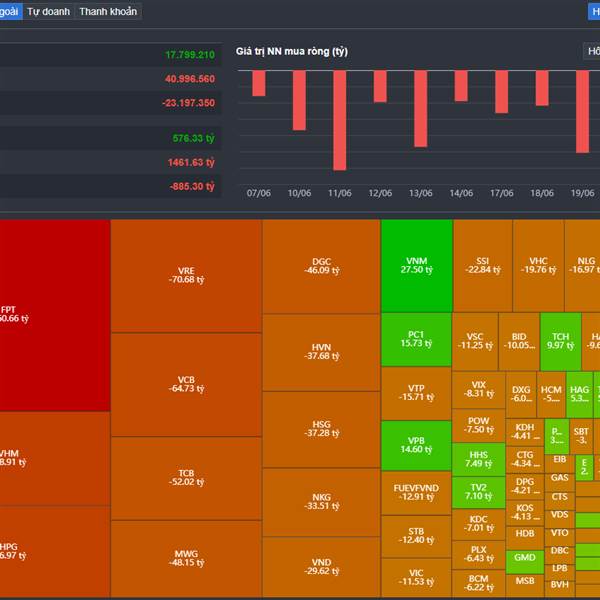Select the VRE -70.68 tỷ tile

[x=186, y=276]
